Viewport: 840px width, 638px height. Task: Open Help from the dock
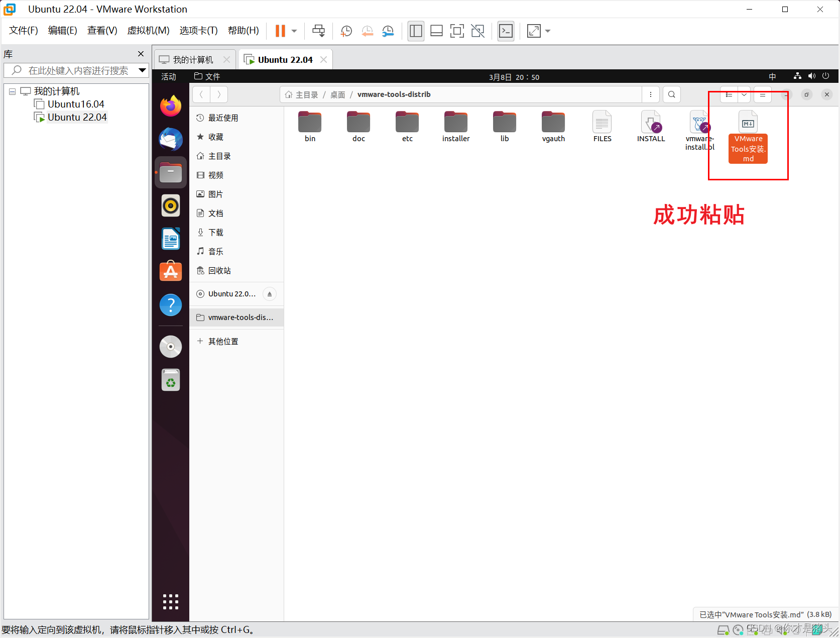click(171, 305)
